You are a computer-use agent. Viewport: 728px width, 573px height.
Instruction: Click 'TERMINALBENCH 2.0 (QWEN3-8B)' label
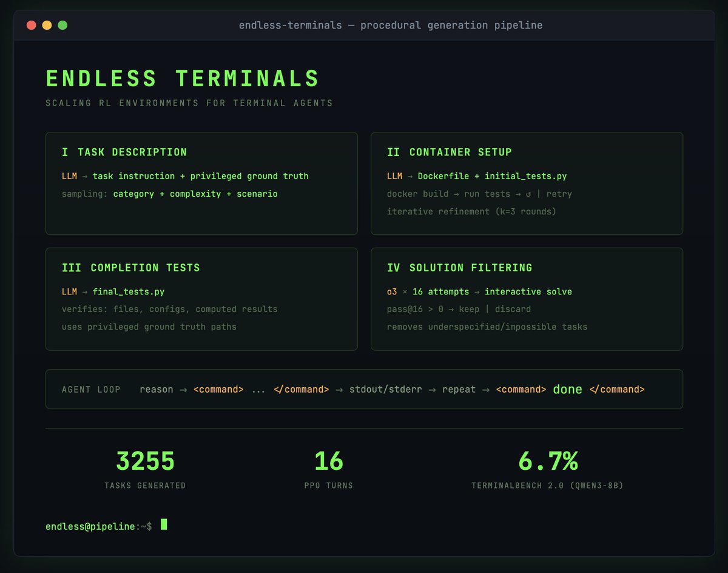point(548,486)
